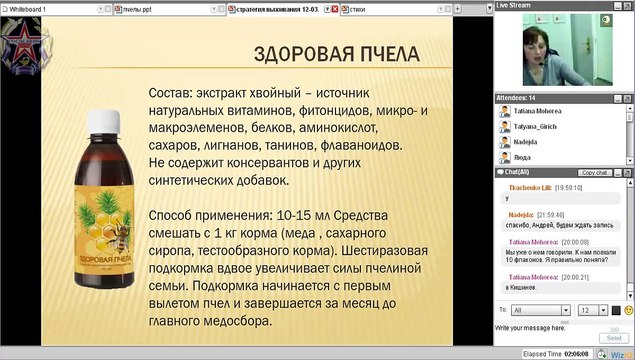Click the WizIQ logo in status bar

[621, 355]
